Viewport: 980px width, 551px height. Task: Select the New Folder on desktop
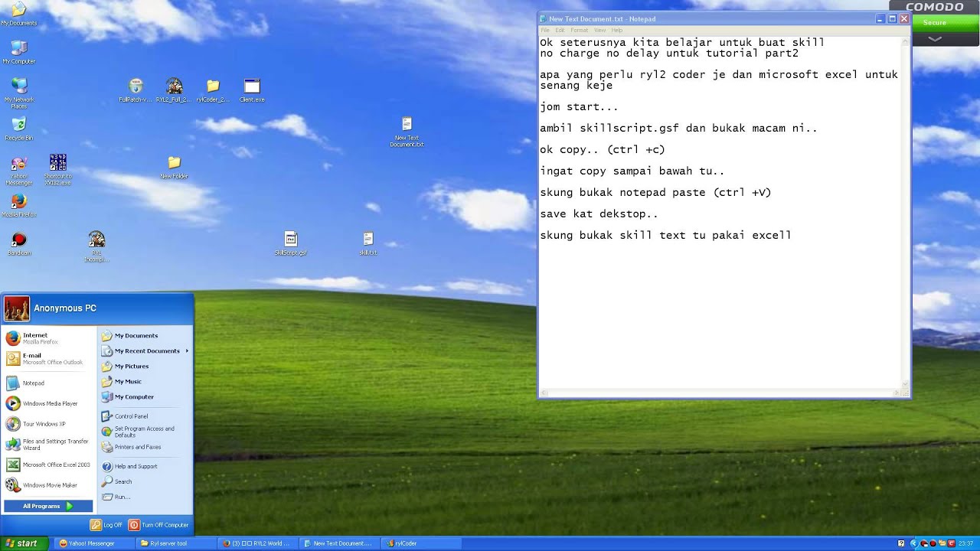coord(174,168)
